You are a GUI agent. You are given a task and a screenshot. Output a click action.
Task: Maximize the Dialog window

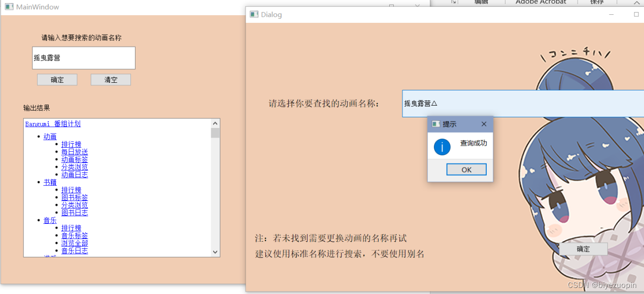coord(636,14)
